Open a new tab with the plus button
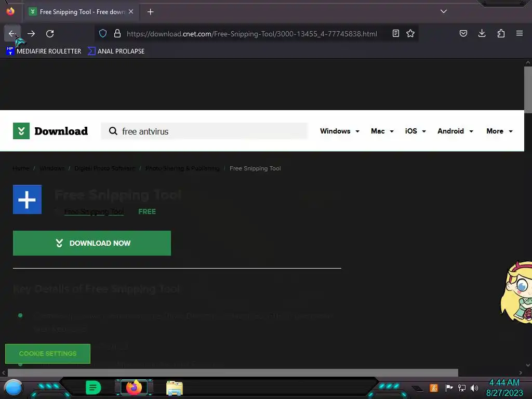This screenshot has width=532, height=399. [x=150, y=12]
